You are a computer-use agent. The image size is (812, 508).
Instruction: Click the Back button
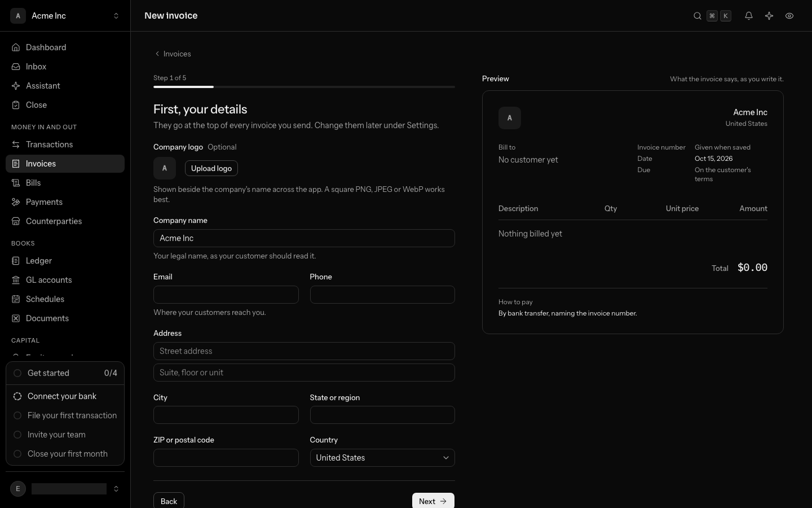pyautogui.click(x=169, y=501)
